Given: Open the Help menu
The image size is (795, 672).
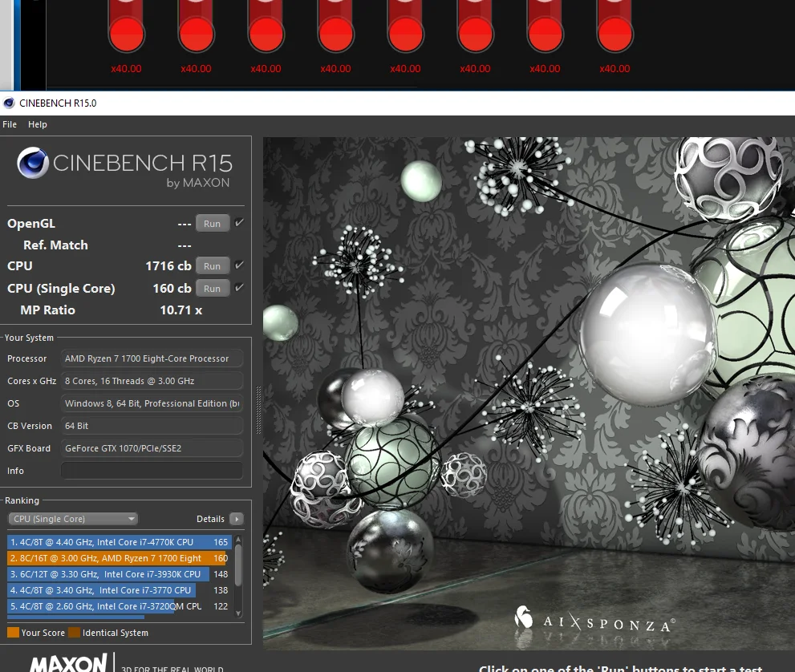Looking at the screenshot, I should click(x=38, y=124).
